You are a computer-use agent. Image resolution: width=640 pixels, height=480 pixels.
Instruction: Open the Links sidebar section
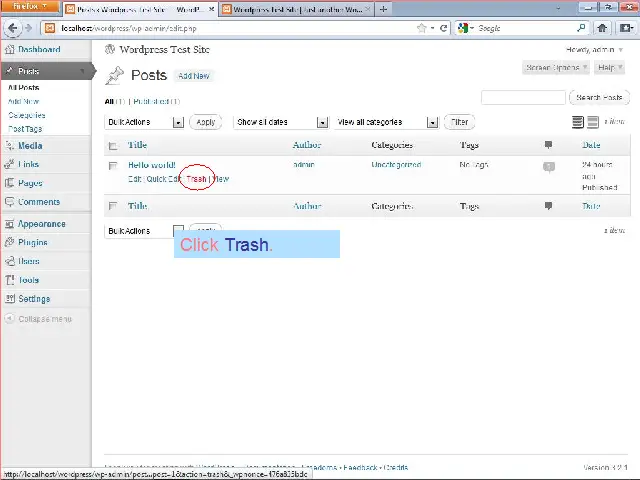(29, 164)
